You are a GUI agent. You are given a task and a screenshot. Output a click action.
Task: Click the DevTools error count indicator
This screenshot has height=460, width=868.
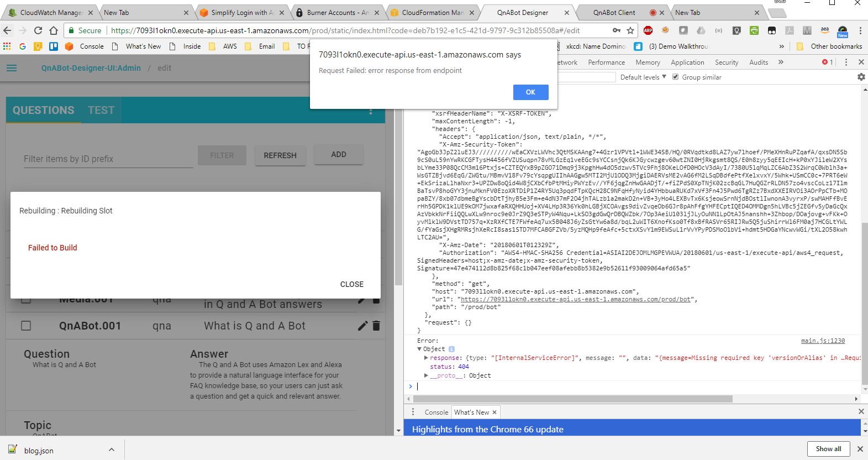coord(827,62)
